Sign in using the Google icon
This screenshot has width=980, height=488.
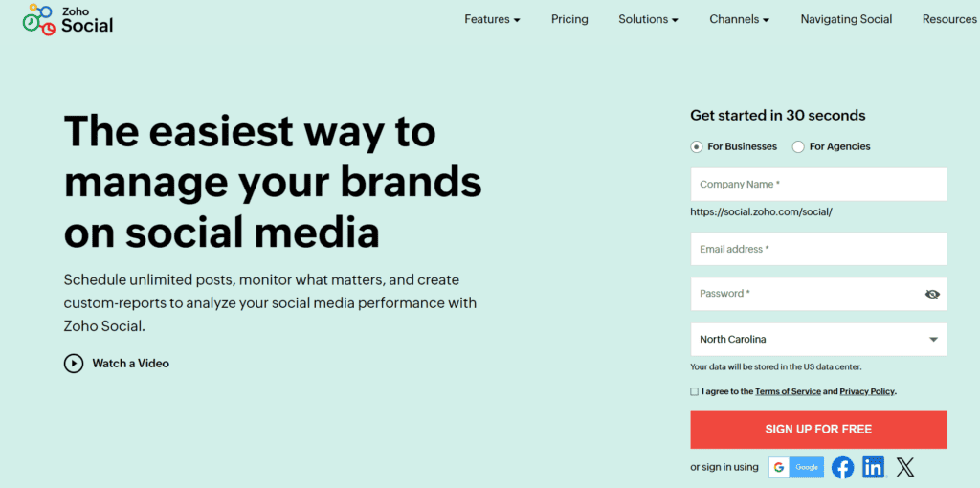[x=795, y=467]
